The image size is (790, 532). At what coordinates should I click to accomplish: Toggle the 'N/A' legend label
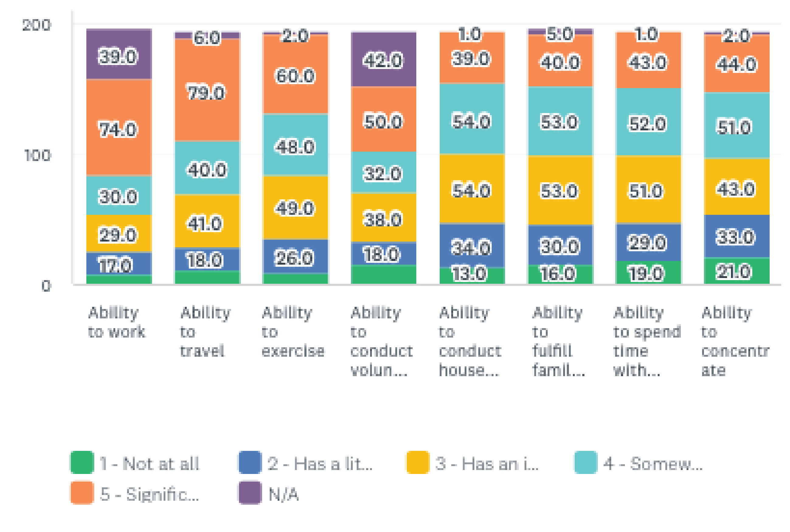(x=283, y=494)
